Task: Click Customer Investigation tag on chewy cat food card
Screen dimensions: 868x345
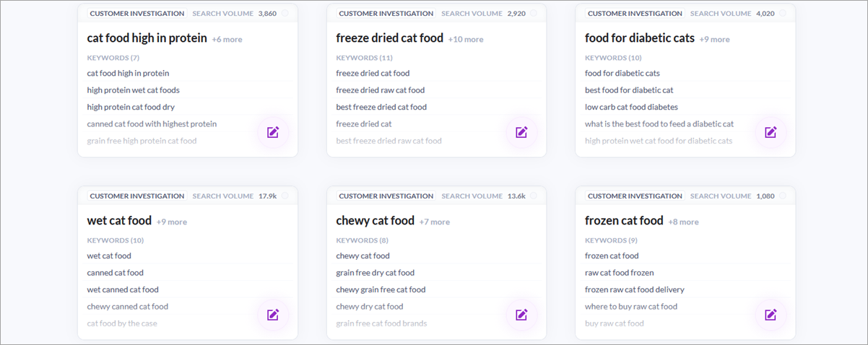Action: click(386, 196)
